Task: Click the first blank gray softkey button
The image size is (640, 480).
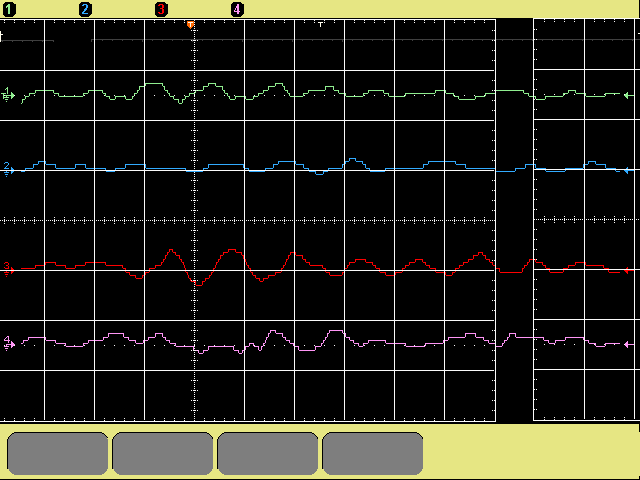Action: coord(58,453)
